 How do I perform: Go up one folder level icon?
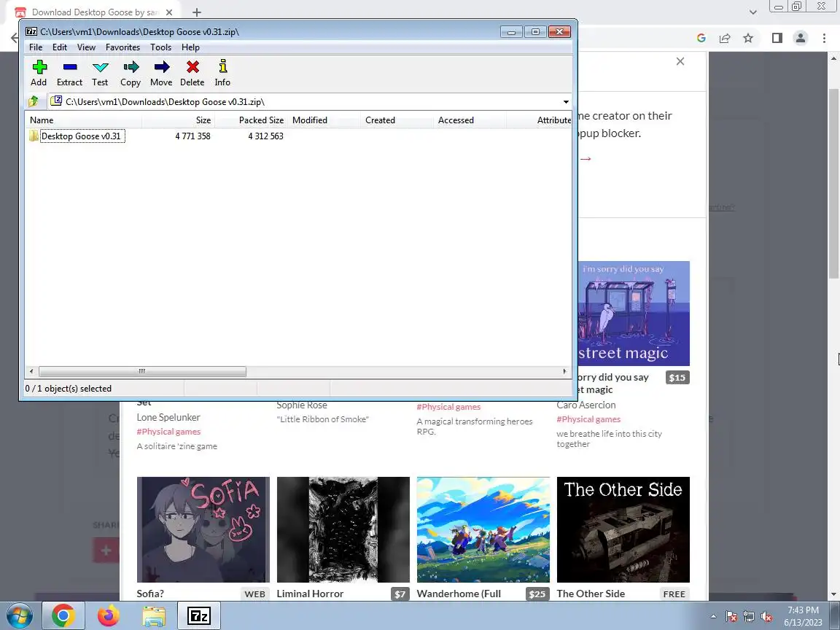tap(34, 101)
